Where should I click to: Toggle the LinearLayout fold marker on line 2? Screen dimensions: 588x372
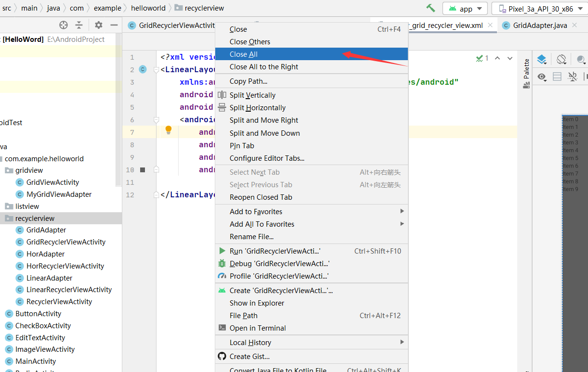pyautogui.click(x=156, y=70)
